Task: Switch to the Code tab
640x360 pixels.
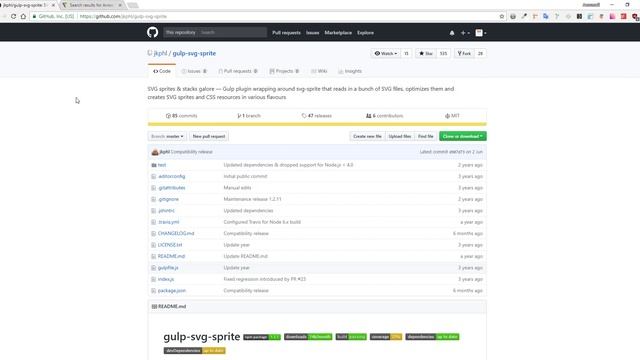Action: (x=162, y=71)
